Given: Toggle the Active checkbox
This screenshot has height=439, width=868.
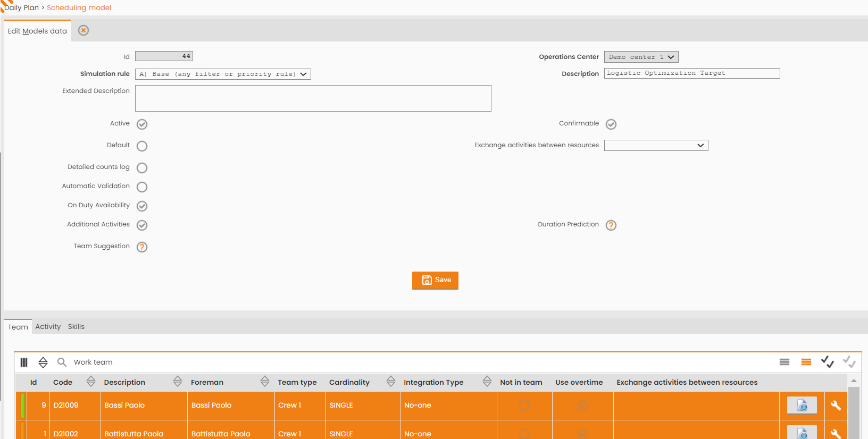Looking at the screenshot, I should (142, 124).
